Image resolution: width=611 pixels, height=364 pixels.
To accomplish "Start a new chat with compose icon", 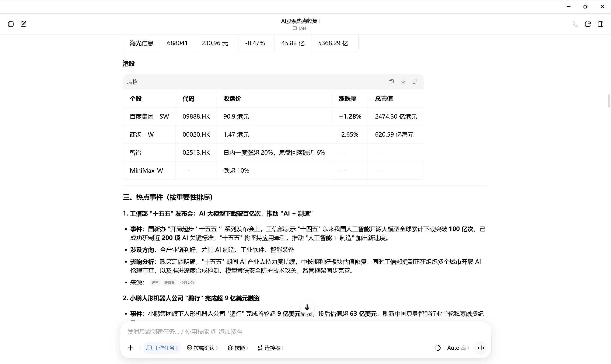I will point(24,24).
